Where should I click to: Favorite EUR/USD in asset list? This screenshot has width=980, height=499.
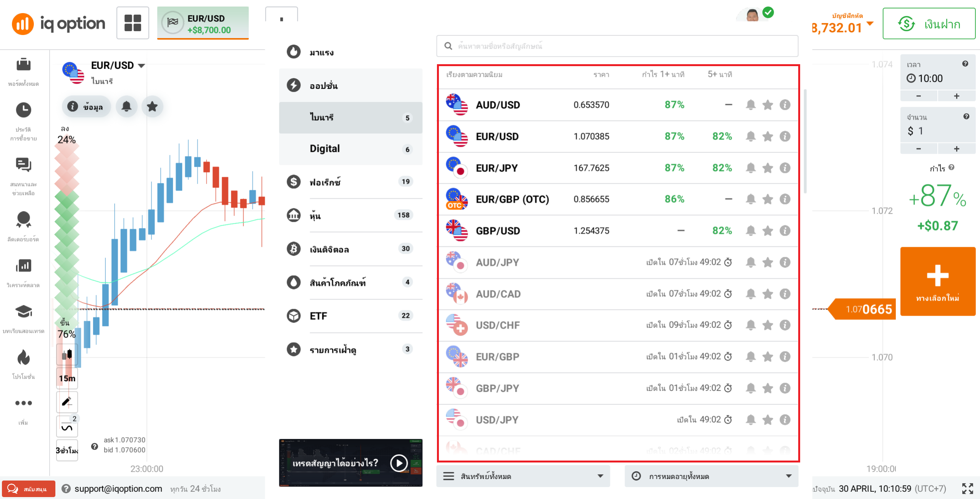click(x=767, y=136)
